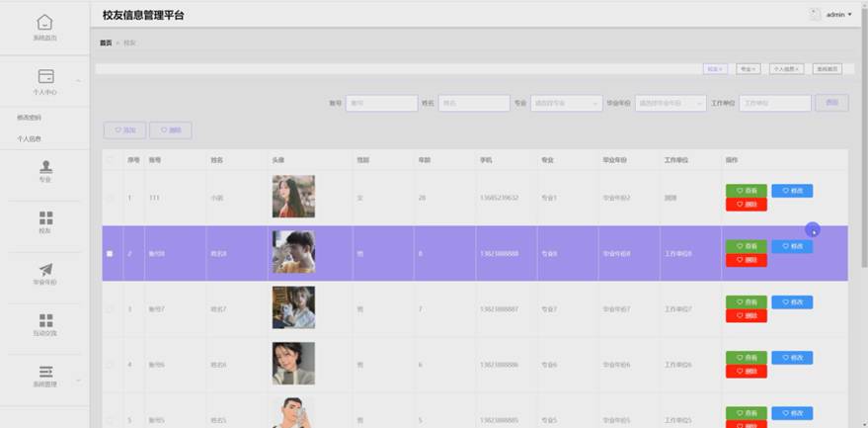868x428 pixels.
Task: Click avatar photo in account 111 row
Action: pos(293,197)
